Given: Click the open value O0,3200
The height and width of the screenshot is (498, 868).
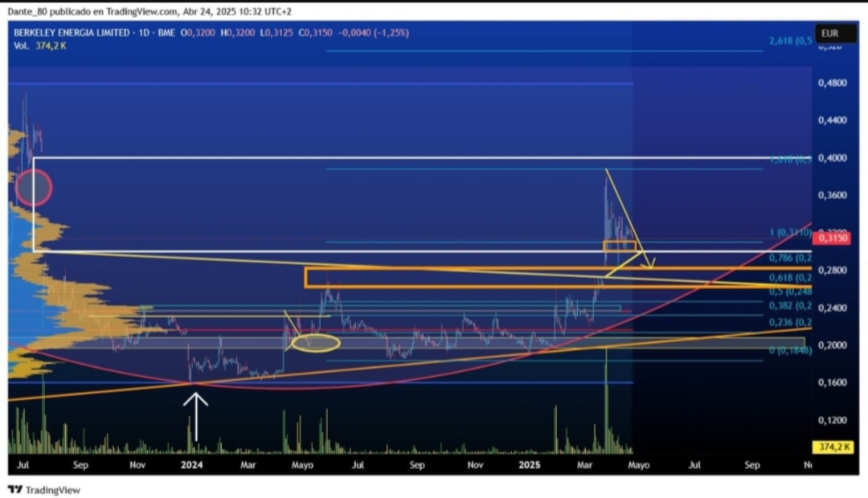Looking at the screenshot, I should click(x=198, y=33).
